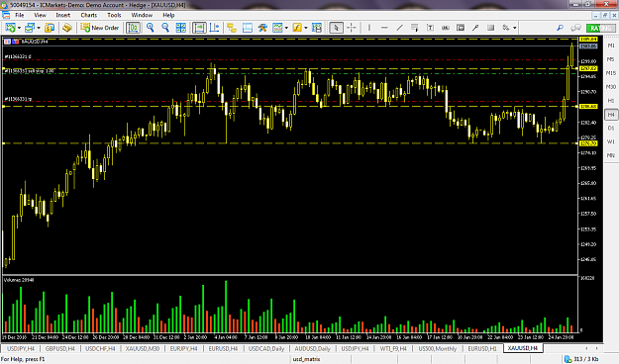Open the Insert menu
619x364 pixels.
coord(62,15)
